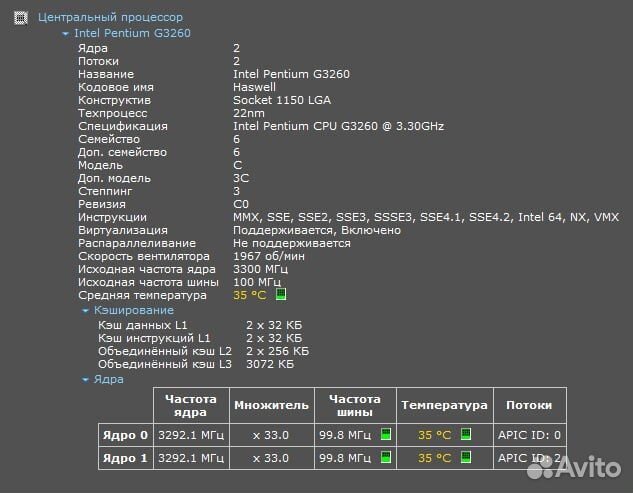Select the Socket 1150 LGA value
This screenshot has width=633, height=493.
point(282,100)
